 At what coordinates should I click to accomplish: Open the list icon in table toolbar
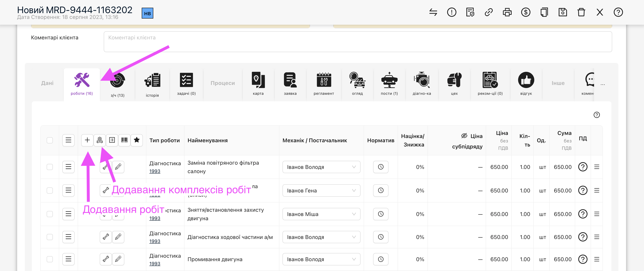tap(112, 140)
